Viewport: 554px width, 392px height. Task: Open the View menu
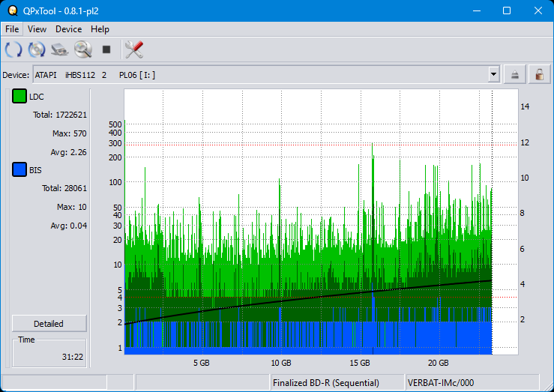(37, 29)
